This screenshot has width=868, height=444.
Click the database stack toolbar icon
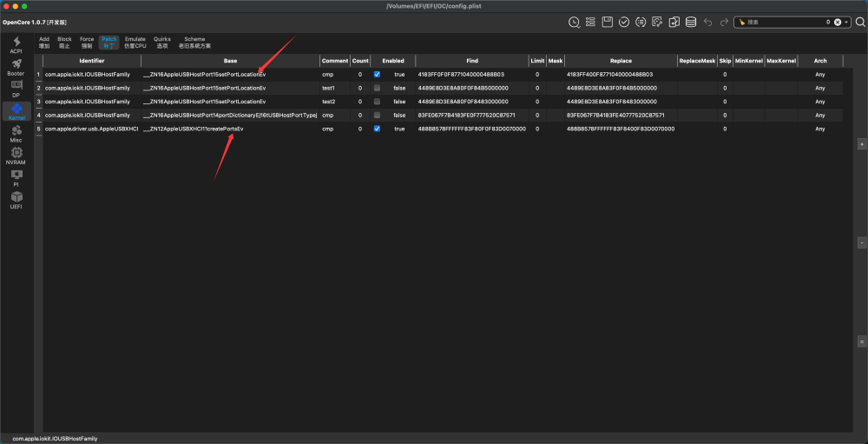tap(691, 23)
